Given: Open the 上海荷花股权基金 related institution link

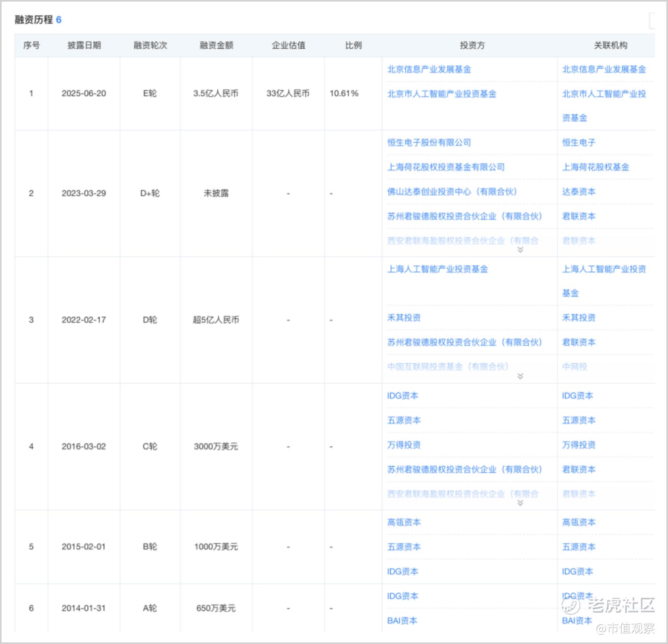Looking at the screenshot, I should 596,167.
